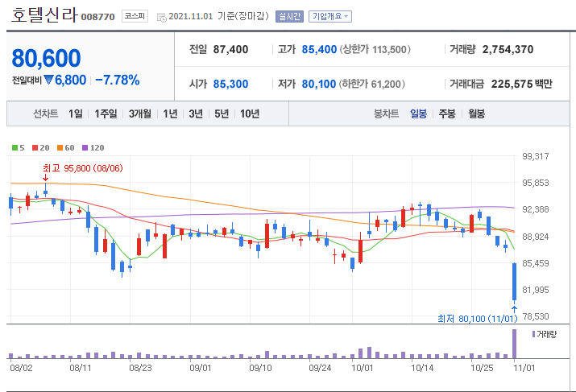Show the 3년 line chart
Viewport: 576px width, 392px height.
tap(196, 113)
